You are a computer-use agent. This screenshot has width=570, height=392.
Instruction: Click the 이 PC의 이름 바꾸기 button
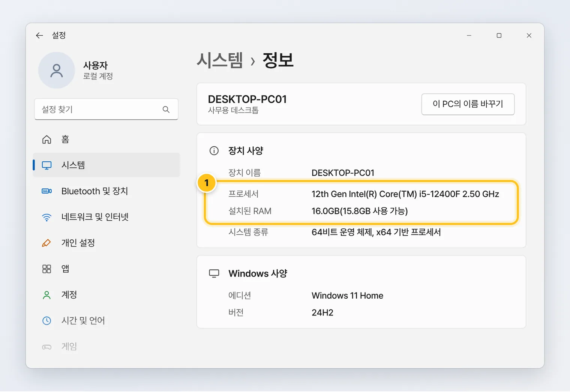(468, 104)
